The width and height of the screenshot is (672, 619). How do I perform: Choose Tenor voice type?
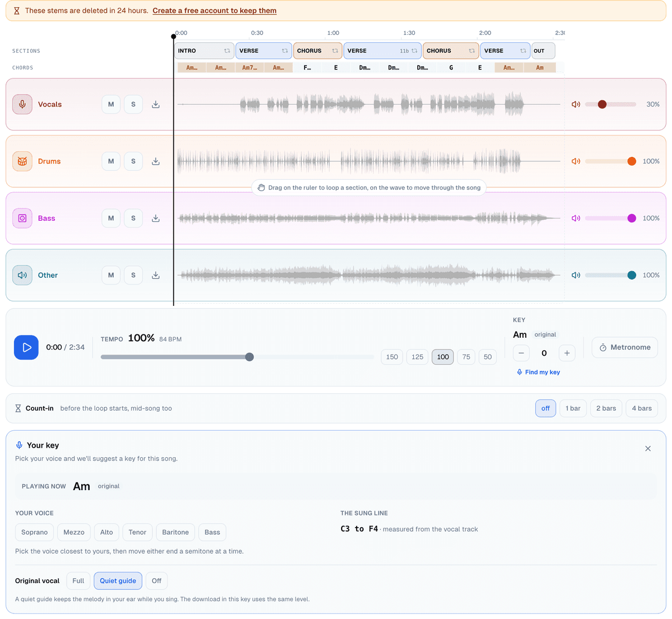[137, 532]
